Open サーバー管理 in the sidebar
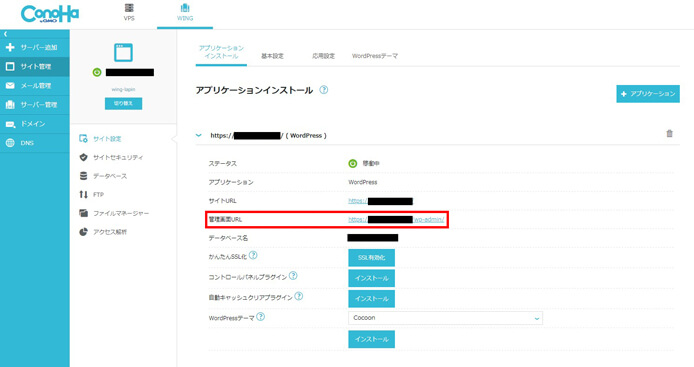 tap(35, 105)
